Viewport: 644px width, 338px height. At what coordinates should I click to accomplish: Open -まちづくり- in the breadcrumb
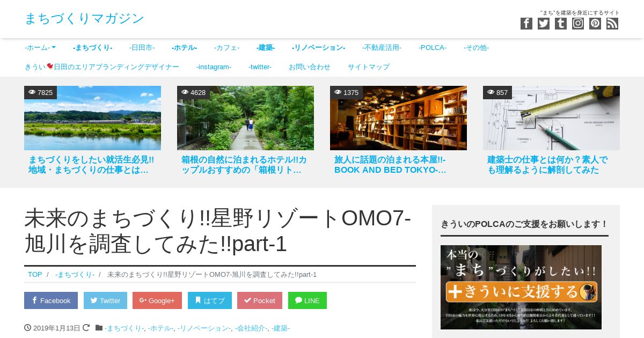(x=75, y=275)
